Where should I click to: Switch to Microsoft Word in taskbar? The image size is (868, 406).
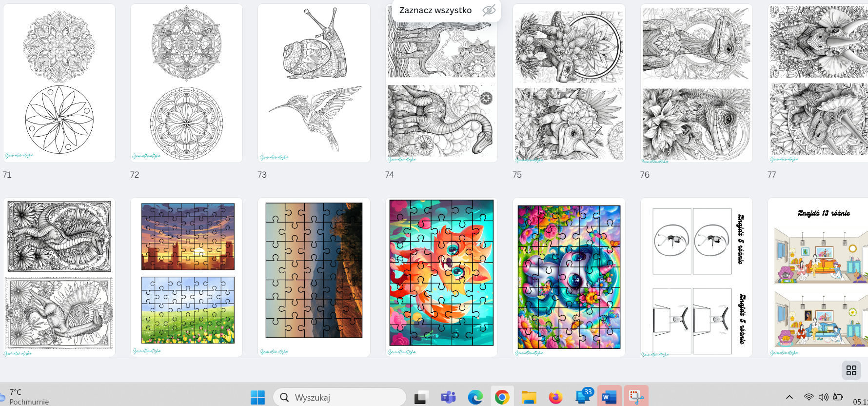(x=609, y=397)
